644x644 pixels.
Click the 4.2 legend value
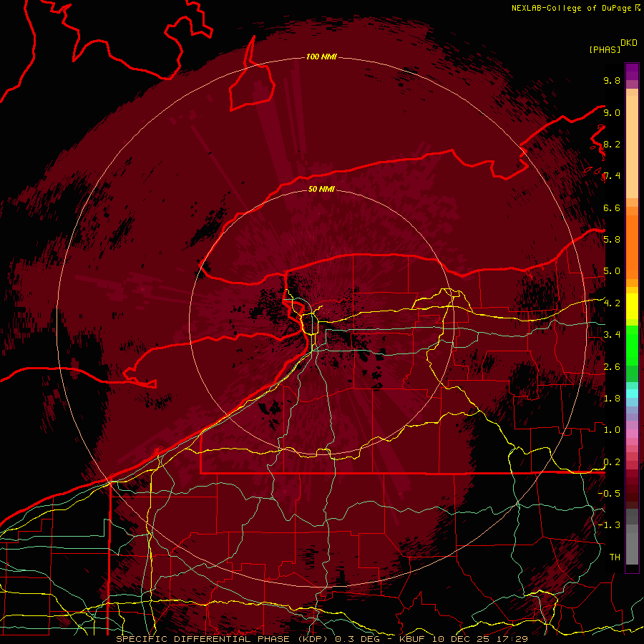click(612, 303)
